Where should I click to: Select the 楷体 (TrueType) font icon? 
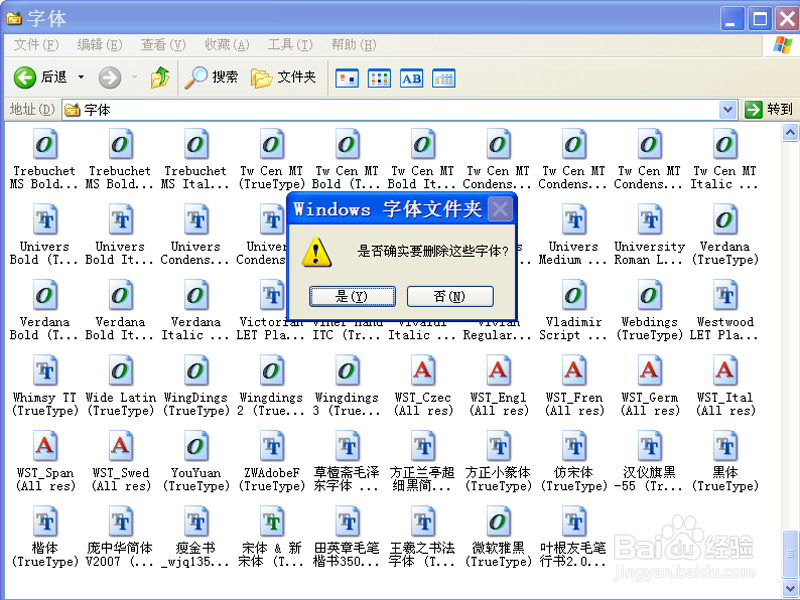pyautogui.click(x=45, y=522)
